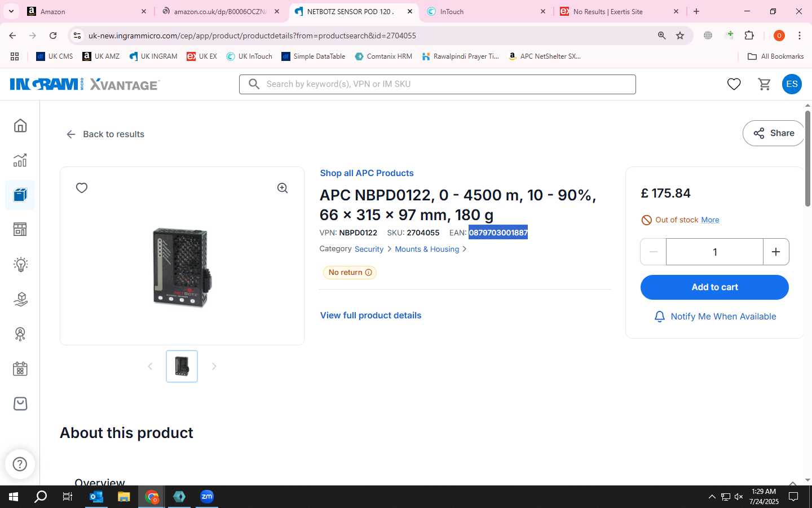
Task: Open Mounts & Housing category link
Action: click(x=427, y=249)
